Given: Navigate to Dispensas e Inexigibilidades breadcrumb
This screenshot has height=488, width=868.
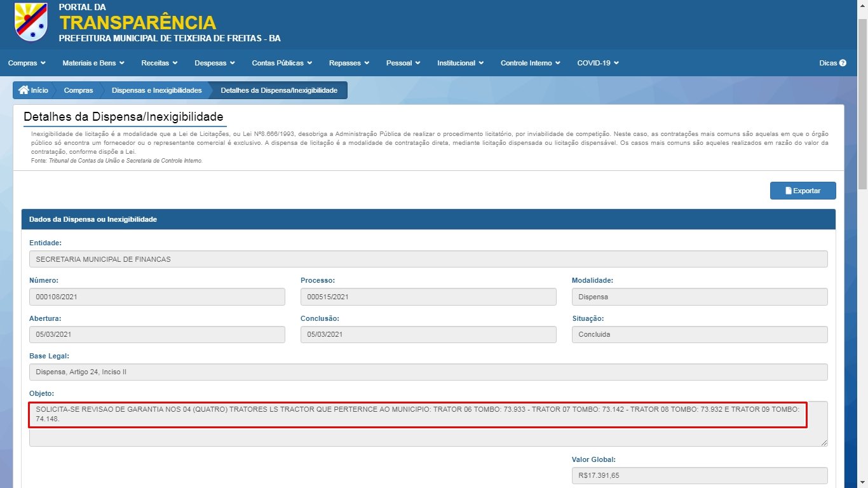Looking at the screenshot, I should click(x=156, y=90).
